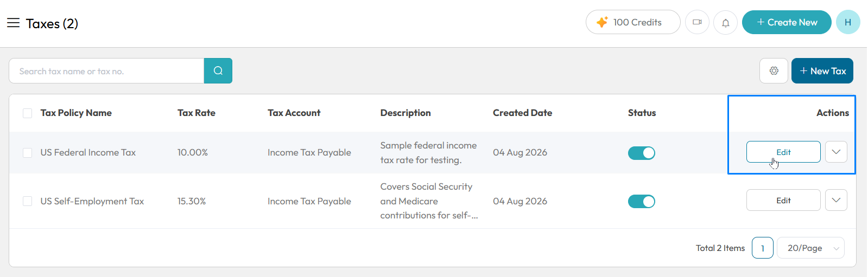
Task: Open the hamburger navigation menu
Action: pyautogui.click(x=14, y=23)
